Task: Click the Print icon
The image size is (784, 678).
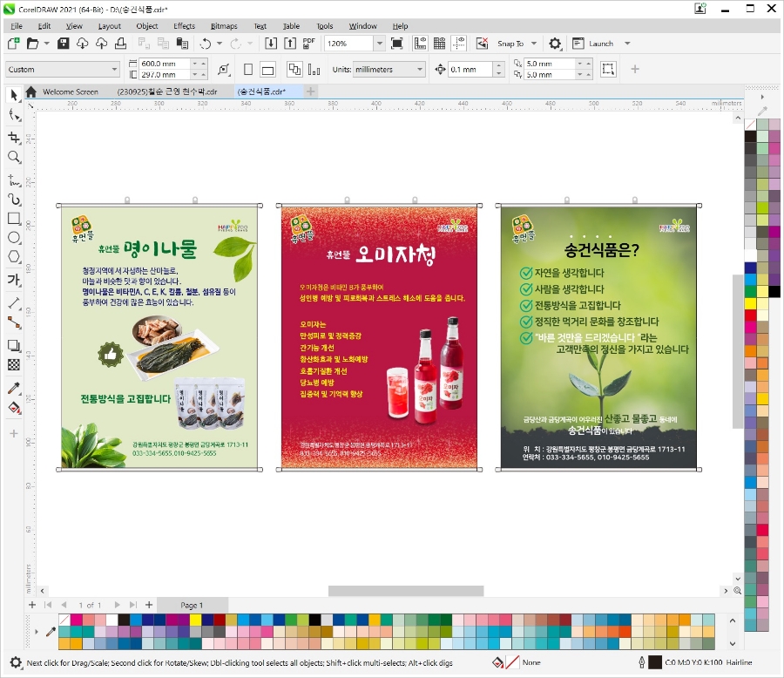Action: pyautogui.click(x=120, y=44)
